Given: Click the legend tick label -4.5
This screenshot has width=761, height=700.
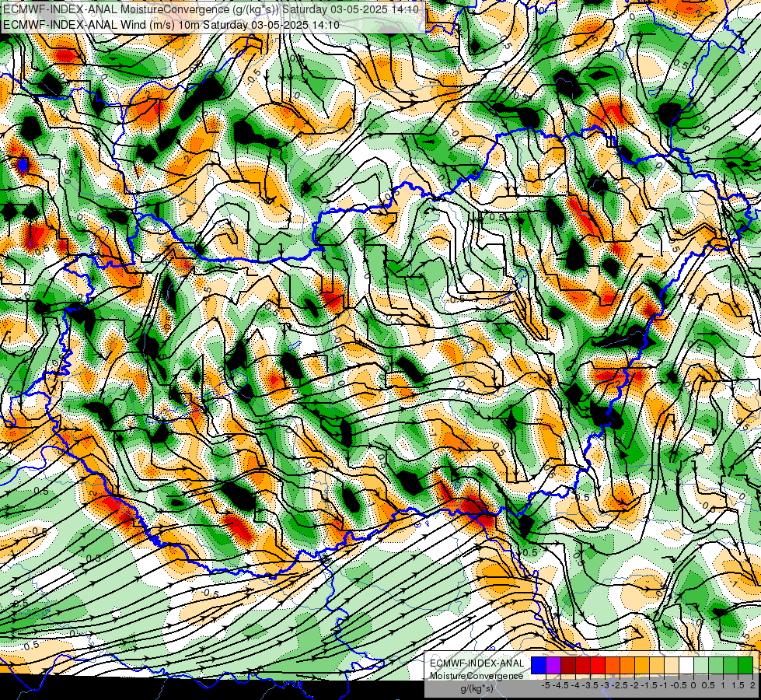Looking at the screenshot, I should [560, 685].
